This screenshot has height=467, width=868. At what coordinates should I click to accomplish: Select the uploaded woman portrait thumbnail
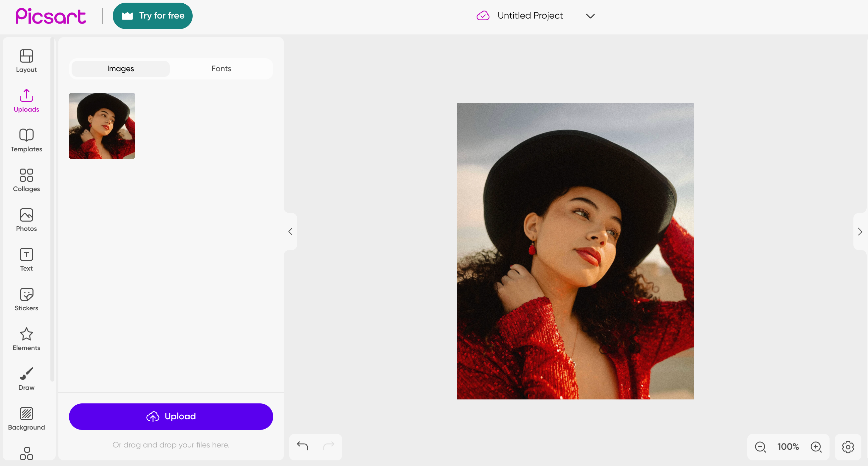coord(102,126)
